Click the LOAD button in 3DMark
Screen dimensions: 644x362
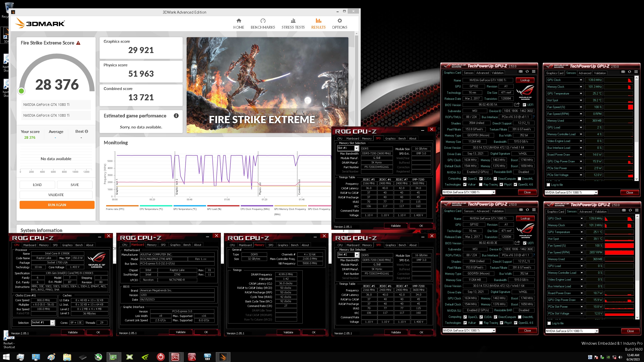(x=37, y=185)
